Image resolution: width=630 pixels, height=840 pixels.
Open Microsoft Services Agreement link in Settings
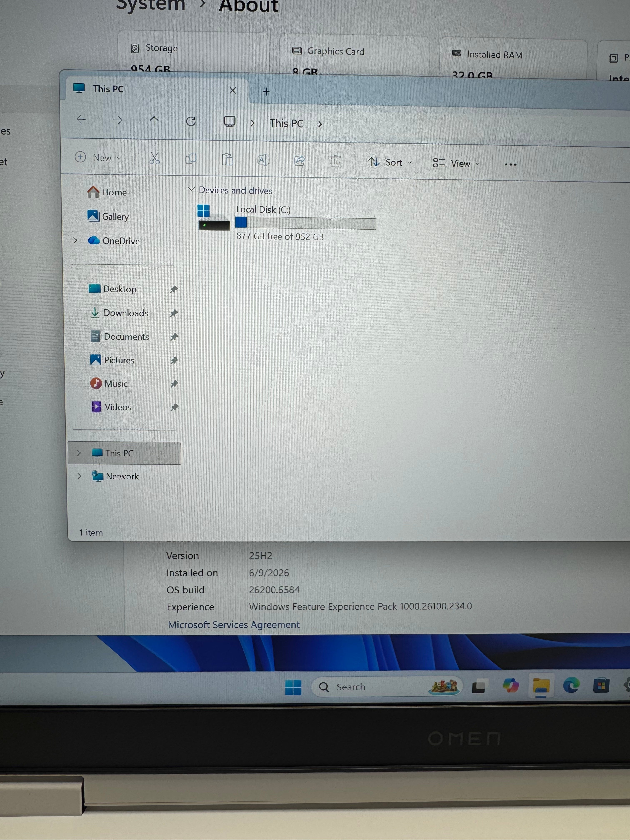click(234, 625)
